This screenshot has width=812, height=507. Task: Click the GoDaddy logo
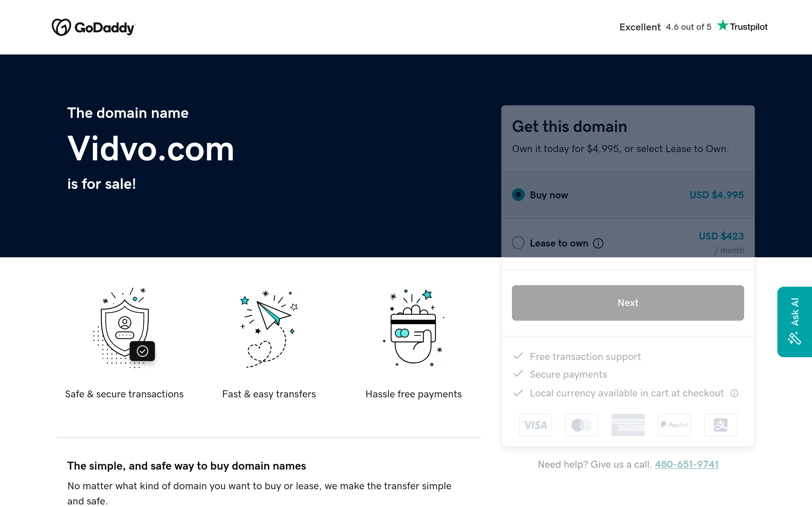click(x=93, y=27)
